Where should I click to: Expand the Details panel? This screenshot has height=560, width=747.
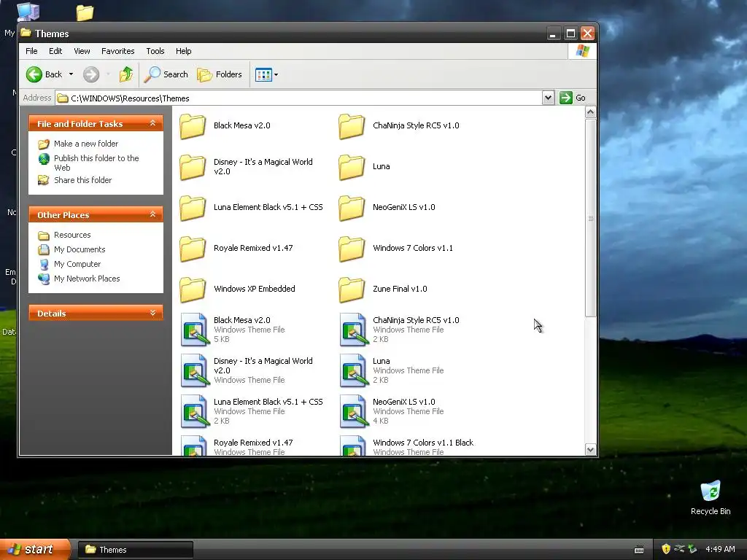tap(153, 313)
